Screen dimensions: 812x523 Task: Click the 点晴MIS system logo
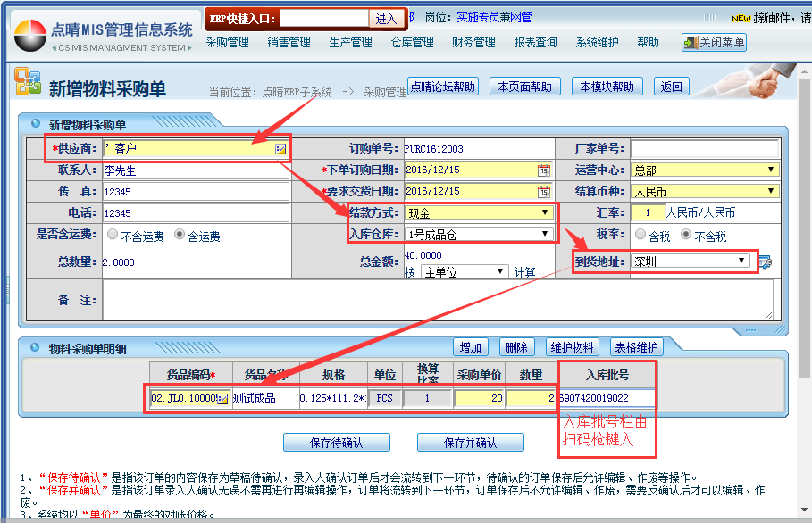click(29, 33)
